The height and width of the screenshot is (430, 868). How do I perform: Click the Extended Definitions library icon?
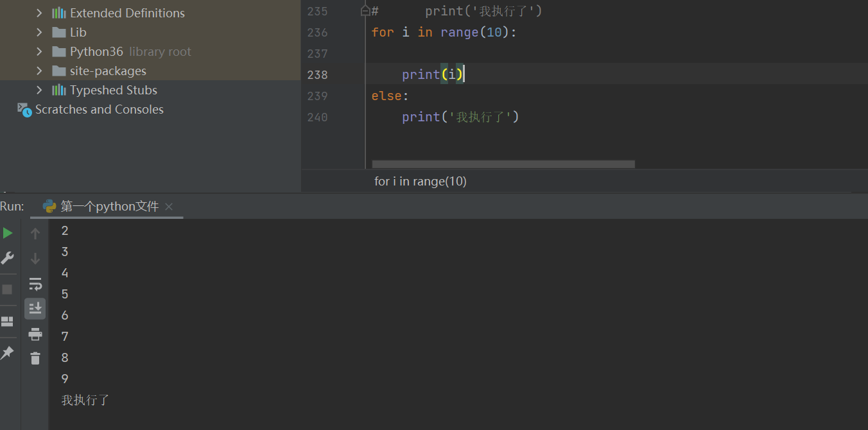[59, 13]
